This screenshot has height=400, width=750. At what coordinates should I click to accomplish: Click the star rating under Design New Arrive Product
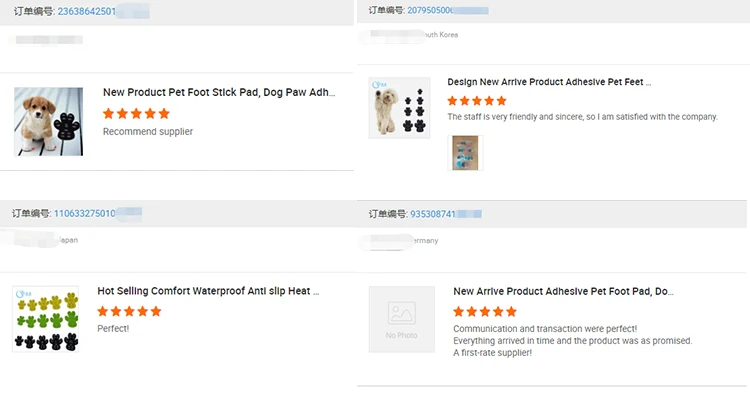(477, 101)
